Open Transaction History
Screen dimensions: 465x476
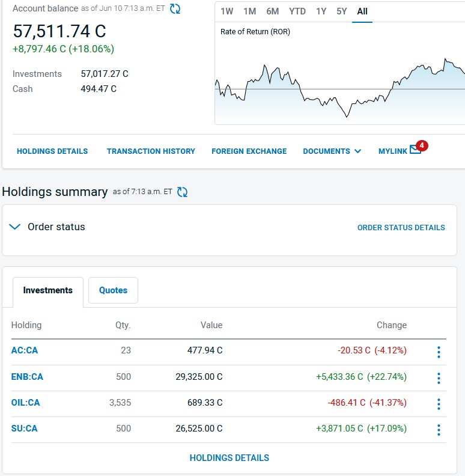pos(151,151)
